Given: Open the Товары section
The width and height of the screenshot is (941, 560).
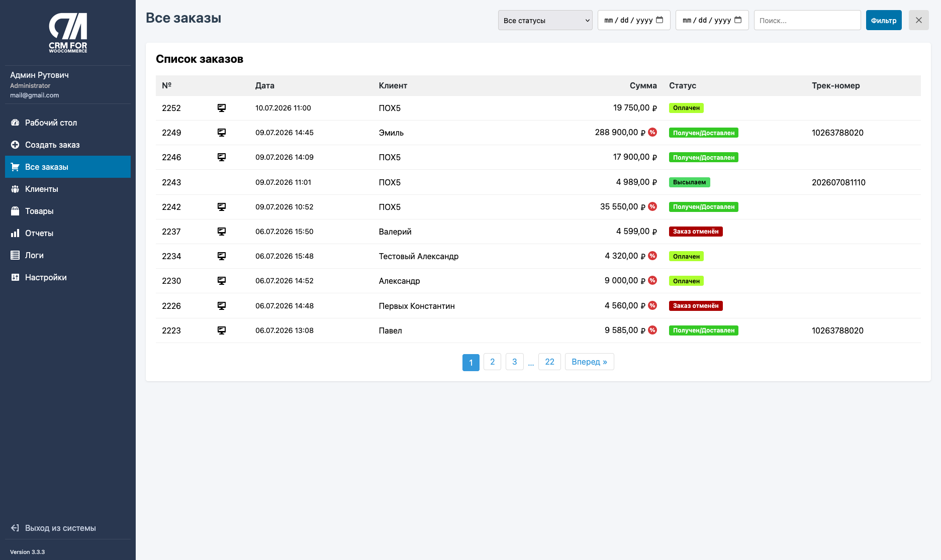Looking at the screenshot, I should tap(68, 211).
